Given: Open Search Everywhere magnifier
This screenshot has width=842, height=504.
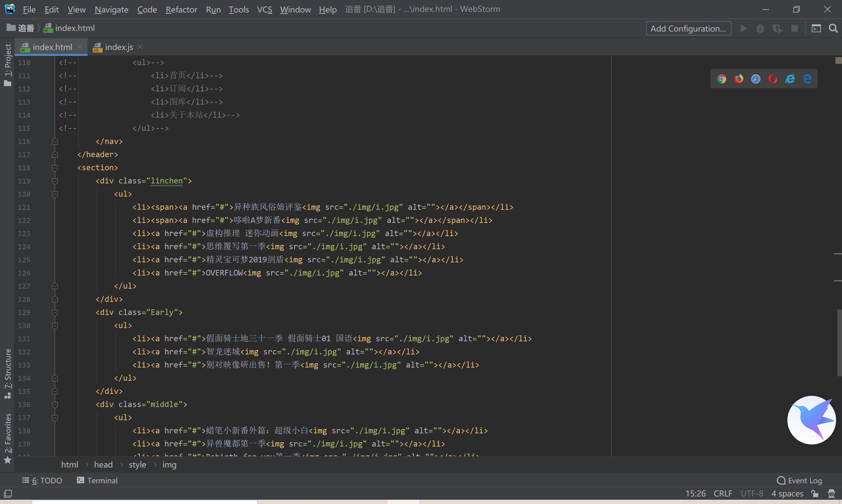Looking at the screenshot, I should (x=833, y=28).
